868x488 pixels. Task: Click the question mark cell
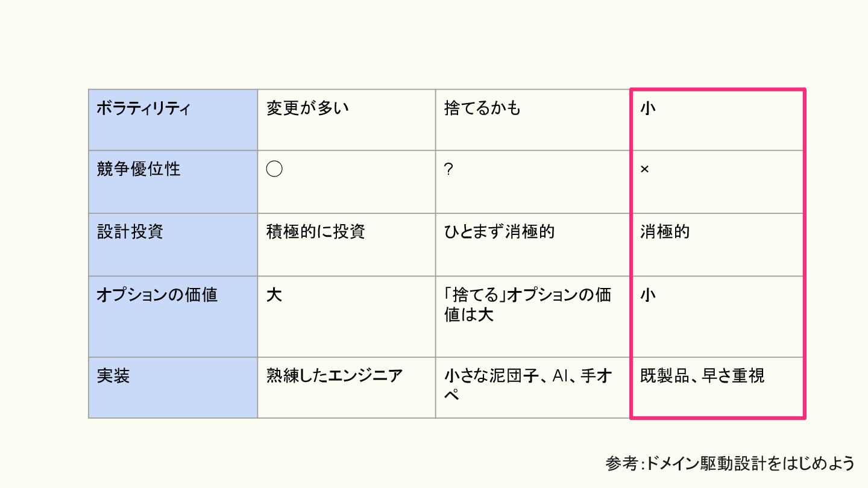[448, 170]
